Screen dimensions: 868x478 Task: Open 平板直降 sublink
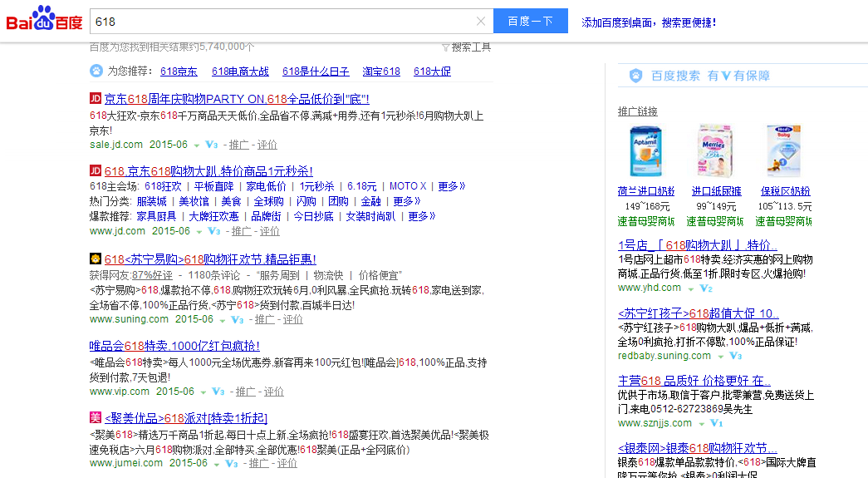click(x=213, y=186)
